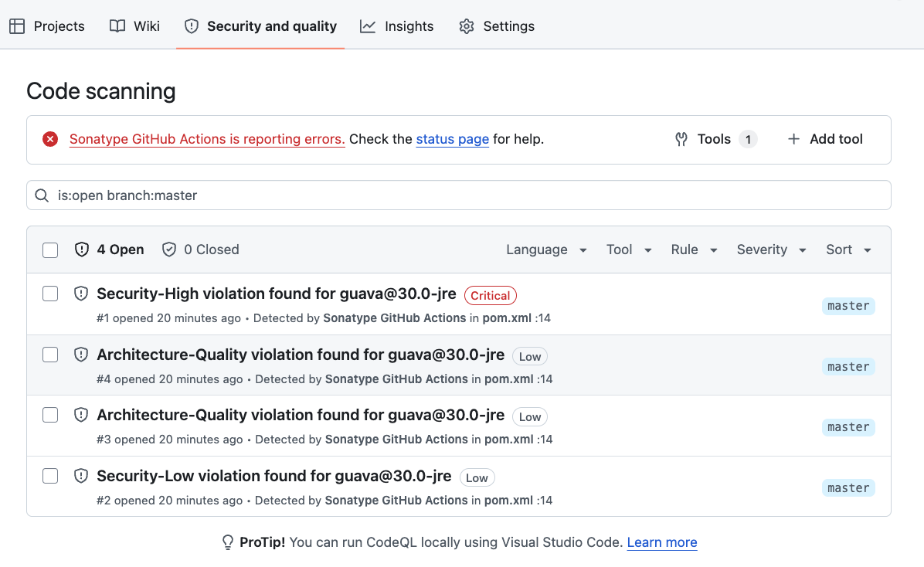Click master branch label on alert #3
The image size is (924, 567).
(848, 427)
